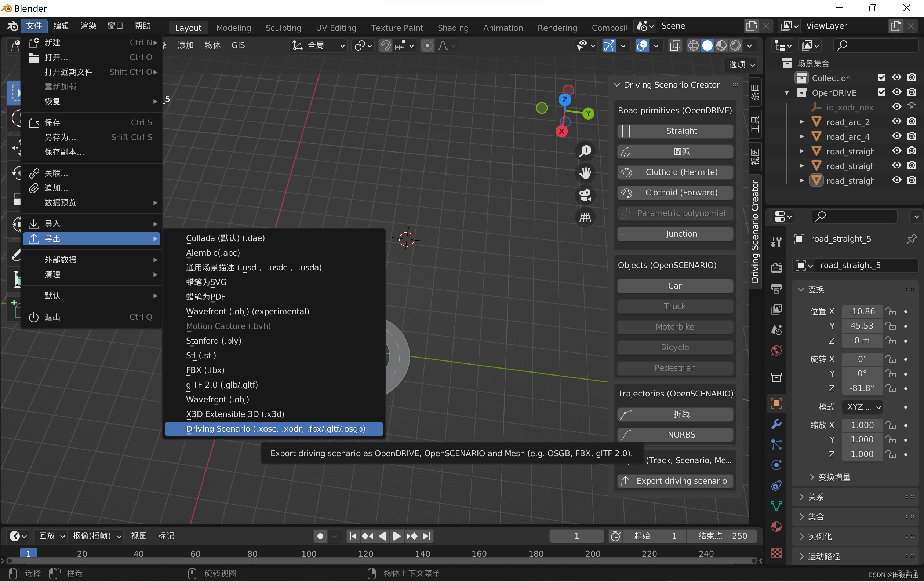924x582 pixels.
Task: Select wireframe viewport shading mode
Action: coord(693,45)
